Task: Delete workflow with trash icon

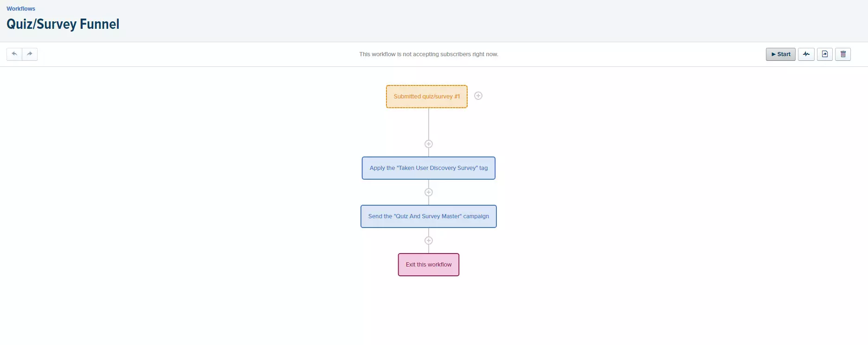Action: 843,54
